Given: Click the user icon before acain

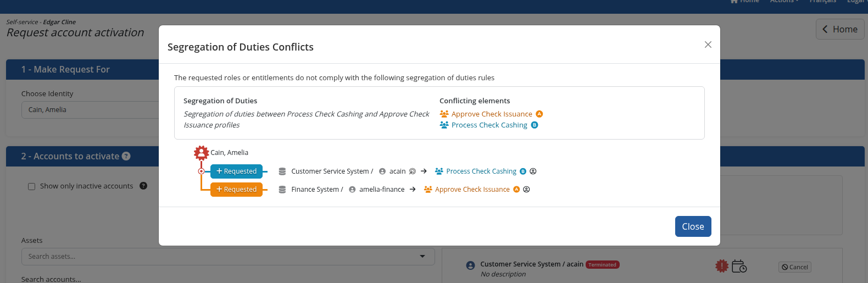Looking at the screenshot, I should (382, 171).
